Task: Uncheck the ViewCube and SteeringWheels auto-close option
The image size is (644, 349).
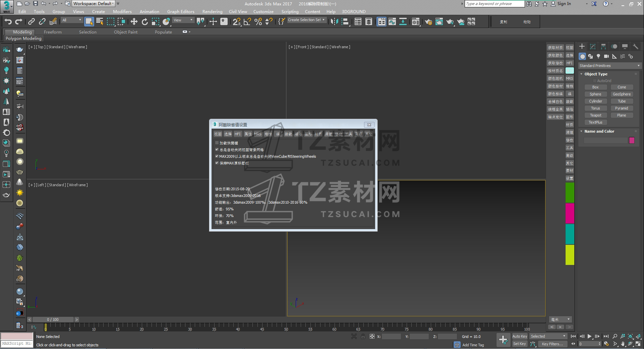Action: [217, 156]
